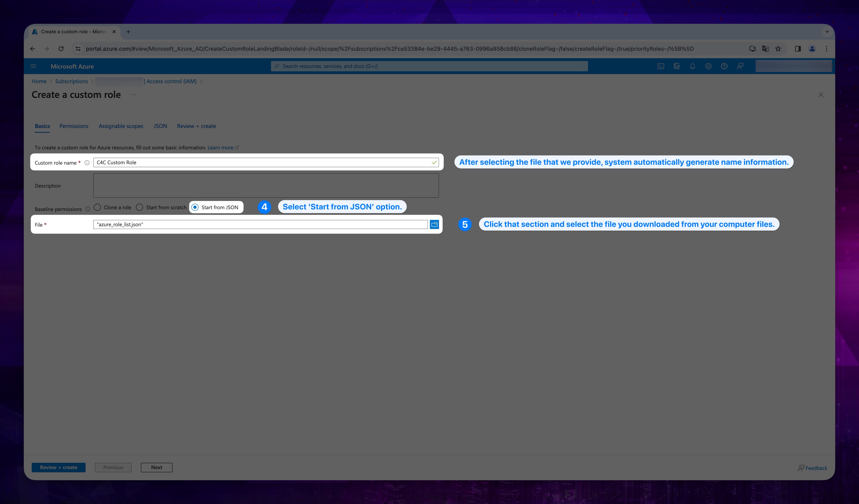The width and height of the screenshot is (859, 504).
Task: Click the Microsoft Azure logo text
Action: 72,66
